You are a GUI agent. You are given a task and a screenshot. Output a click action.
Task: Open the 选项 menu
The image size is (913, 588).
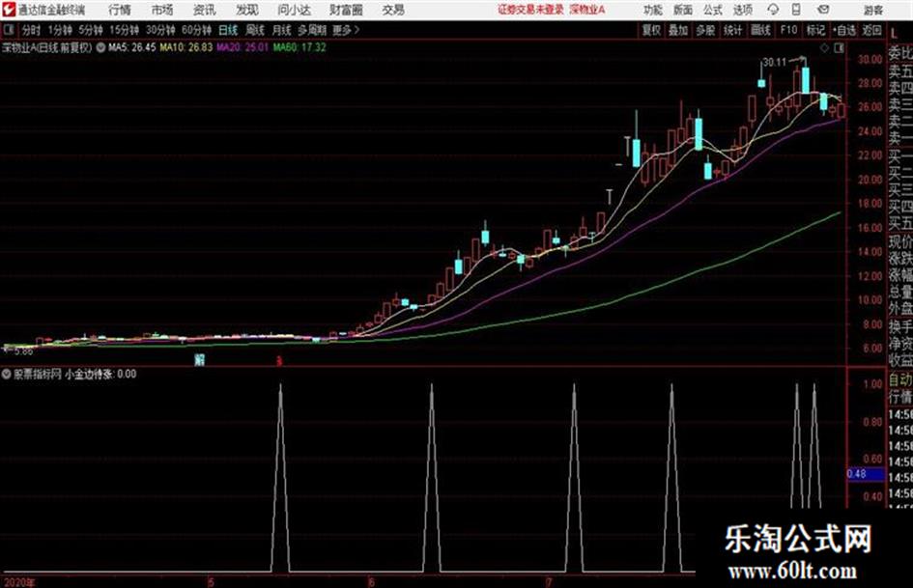pyautogui.click(x=742, y=10)
